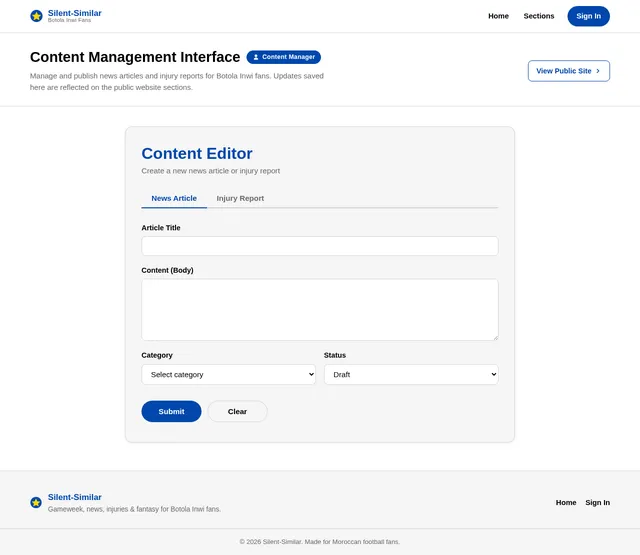This screenshot has height=555, width=640.
Task: Follow the Home link in the footer
Action: coord(566,502)
